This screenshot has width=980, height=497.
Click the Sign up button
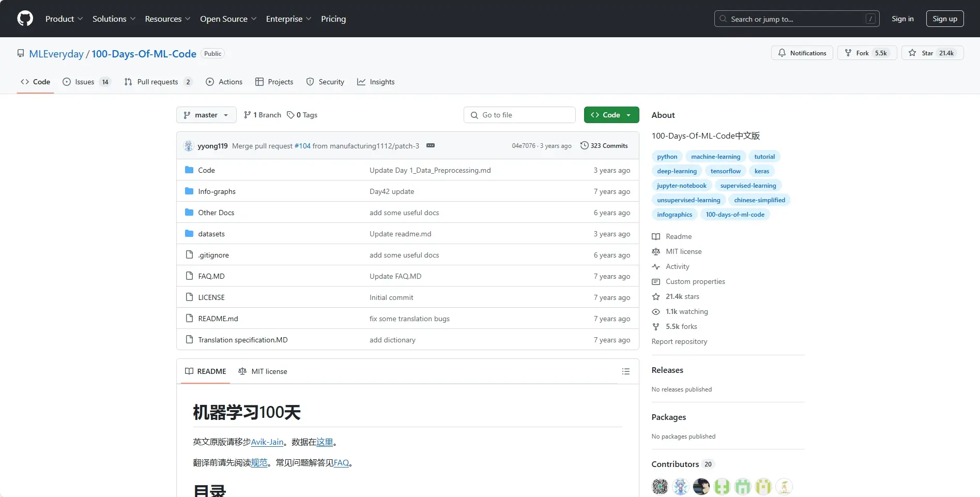[944, 19]
